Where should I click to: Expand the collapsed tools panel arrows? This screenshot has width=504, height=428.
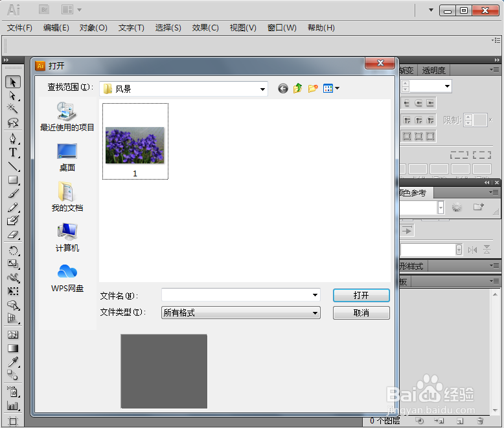click(6, 60)
